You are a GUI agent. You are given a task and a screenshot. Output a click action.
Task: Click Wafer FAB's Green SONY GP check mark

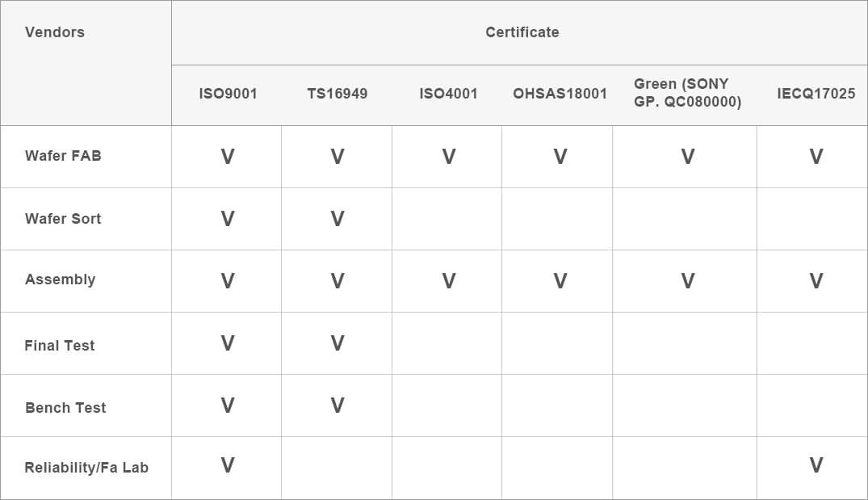(688, 157)
